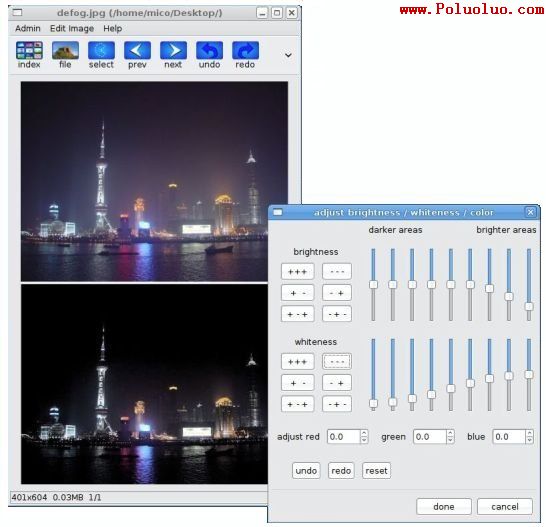Increase blue value with up arrow

[530, 434]
